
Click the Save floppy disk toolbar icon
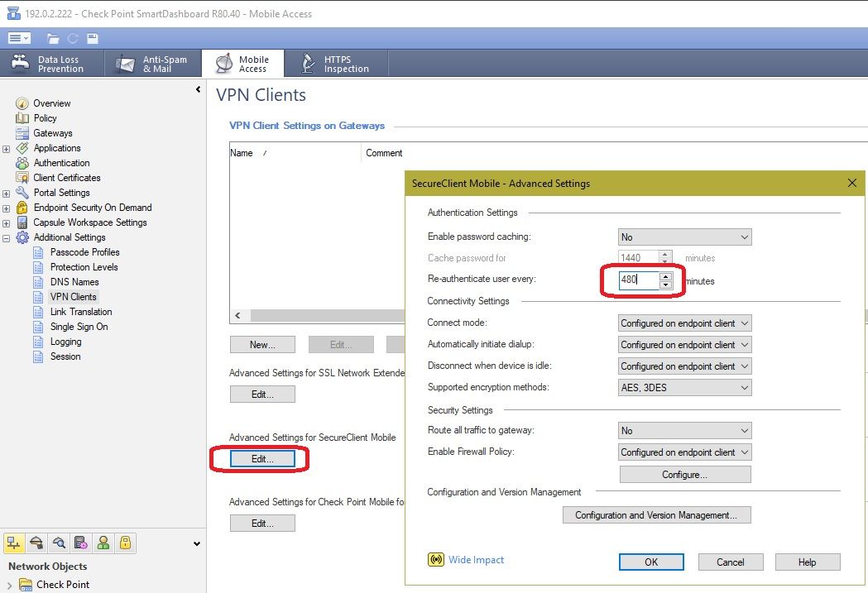click(x=93, y=38)
